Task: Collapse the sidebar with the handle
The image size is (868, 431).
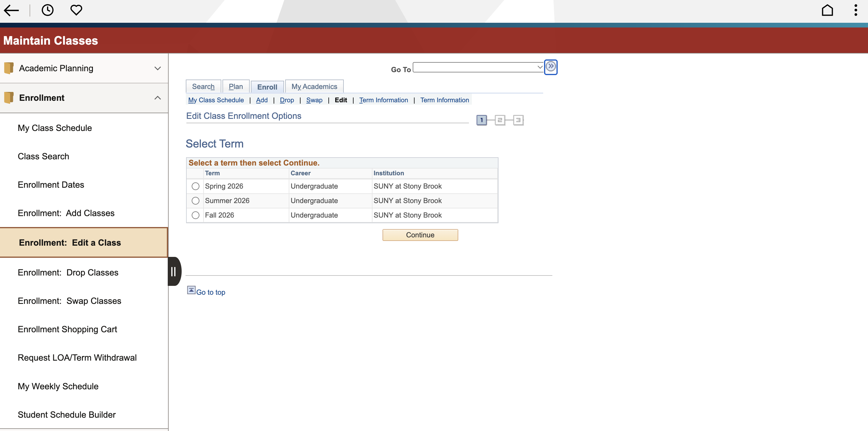Action: click(x=174, y=271)
